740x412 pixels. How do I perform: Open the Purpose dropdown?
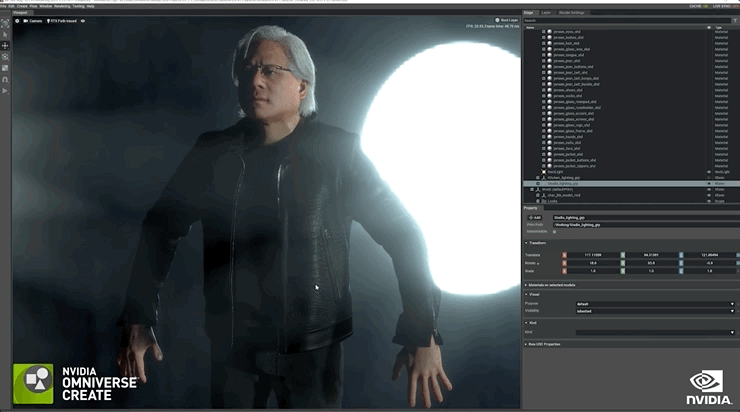point(655,304)
